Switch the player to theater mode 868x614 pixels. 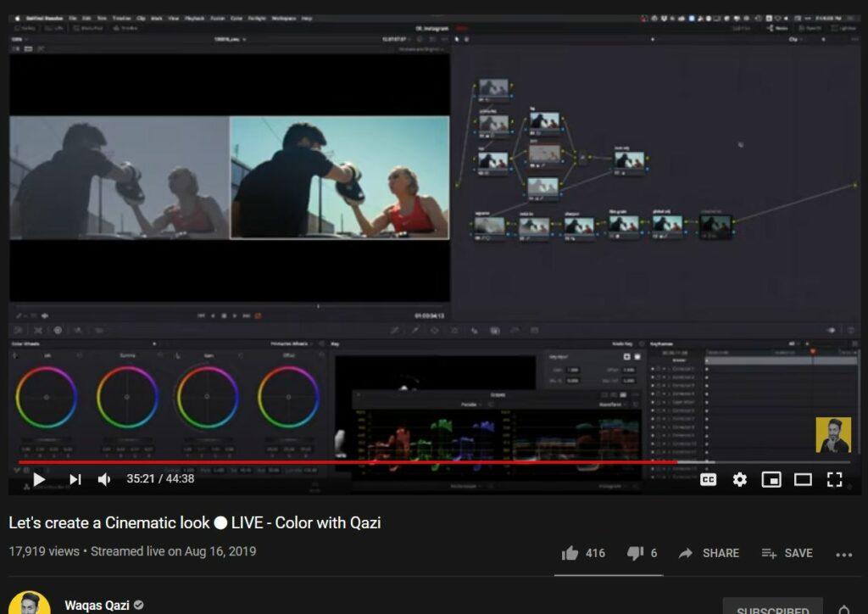click(803, 480)
